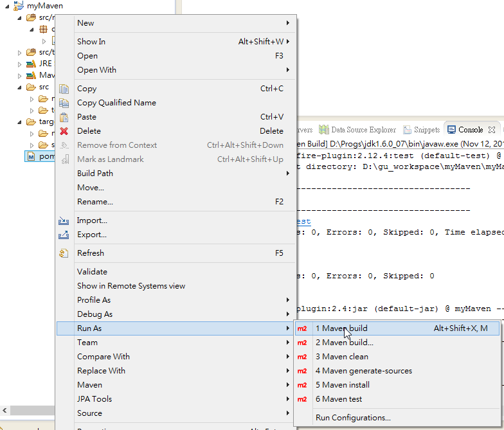
Task: Run 4 Maven generate-sources
Action: (x=397, y=371)
